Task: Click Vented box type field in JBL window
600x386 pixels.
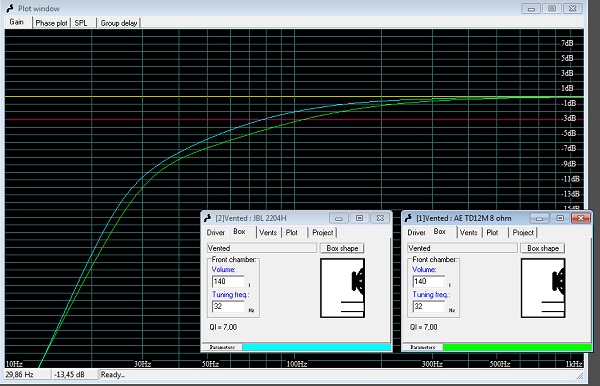Action: pos(262,248)
